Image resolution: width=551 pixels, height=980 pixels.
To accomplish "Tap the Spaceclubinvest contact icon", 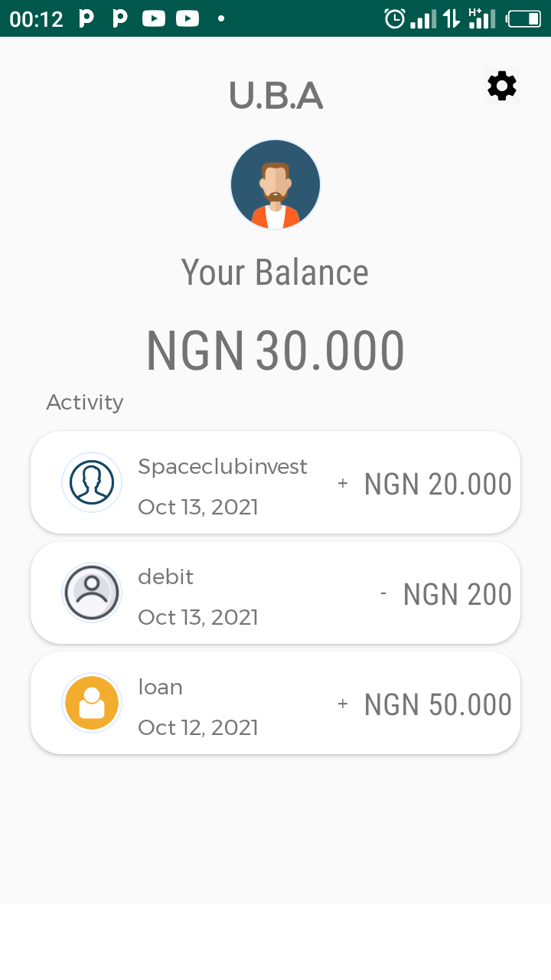I will (x=92, y=482).
